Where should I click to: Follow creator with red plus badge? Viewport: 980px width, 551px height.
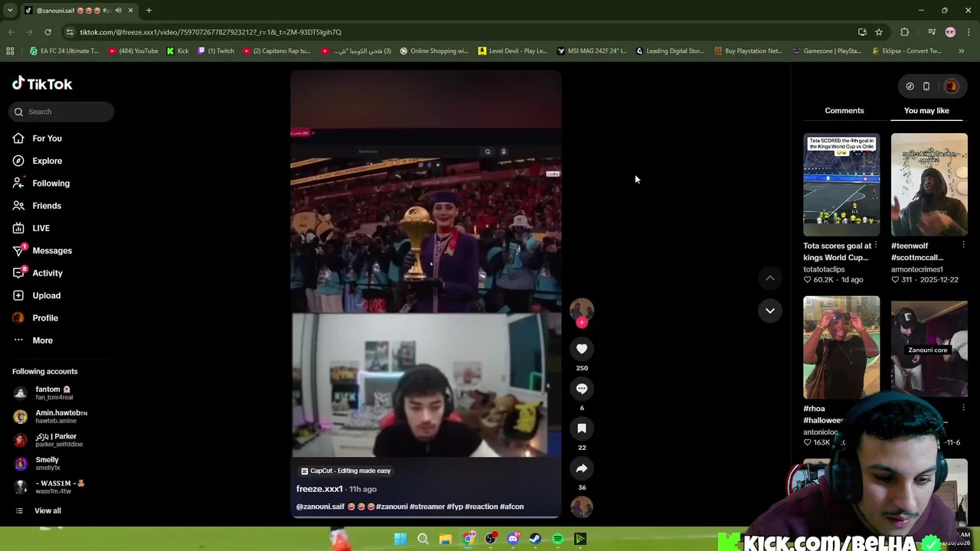pos(582,323)
